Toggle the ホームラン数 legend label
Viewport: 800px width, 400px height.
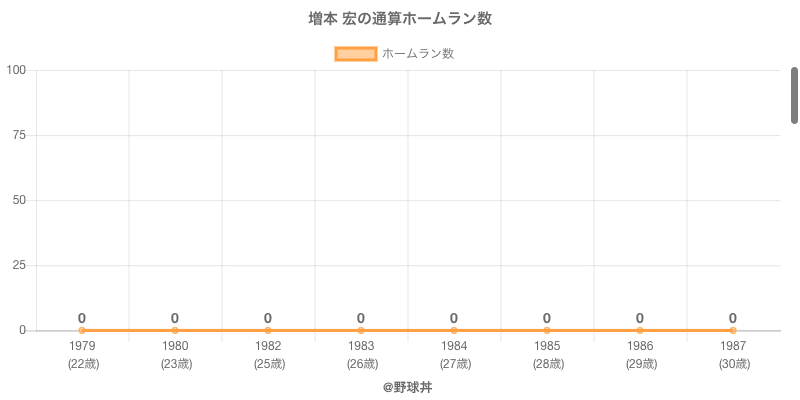(x=418, y=54)
